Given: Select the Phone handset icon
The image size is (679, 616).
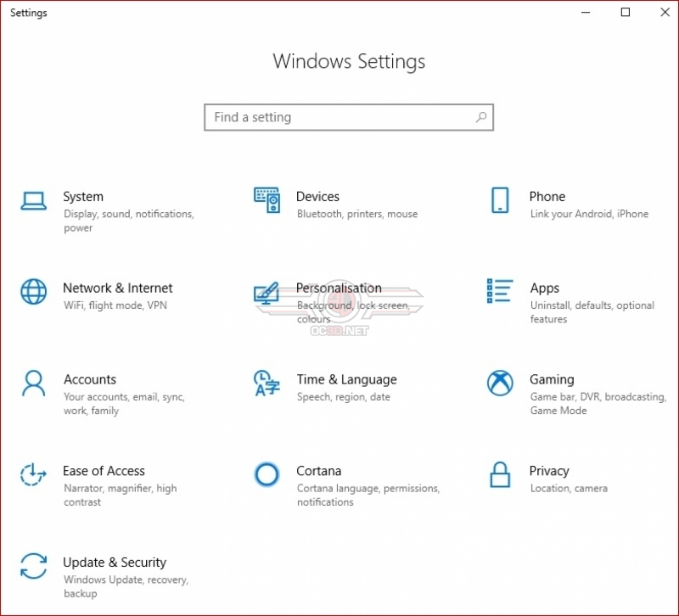Looking at the screenshot, I should (x=500, y=200).
